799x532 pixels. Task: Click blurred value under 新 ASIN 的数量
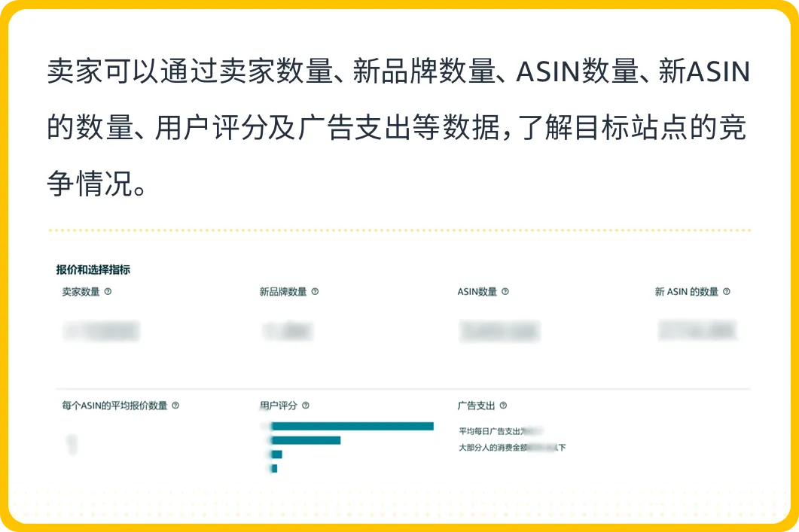coord(697,331)
